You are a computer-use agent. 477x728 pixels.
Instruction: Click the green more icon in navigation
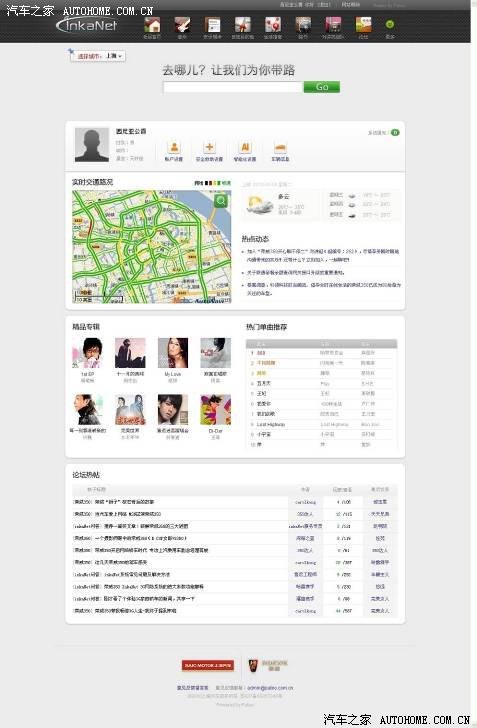tap(390, 25)
